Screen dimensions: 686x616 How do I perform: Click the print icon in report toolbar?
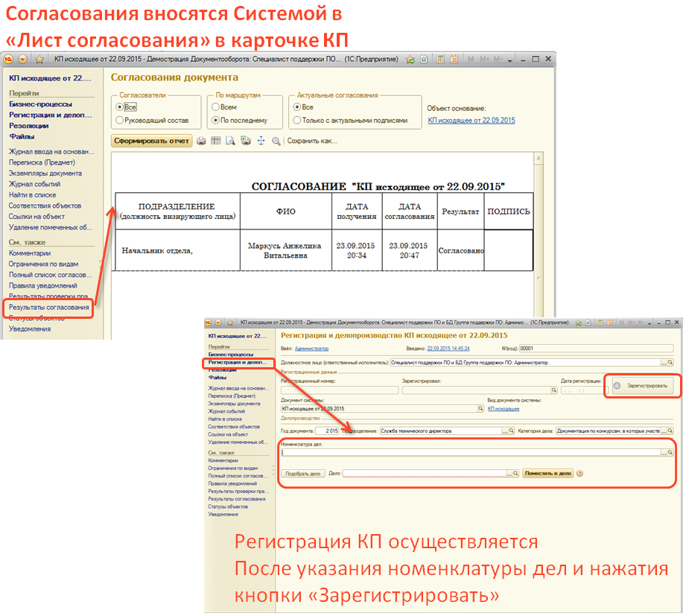coord(201,141)
